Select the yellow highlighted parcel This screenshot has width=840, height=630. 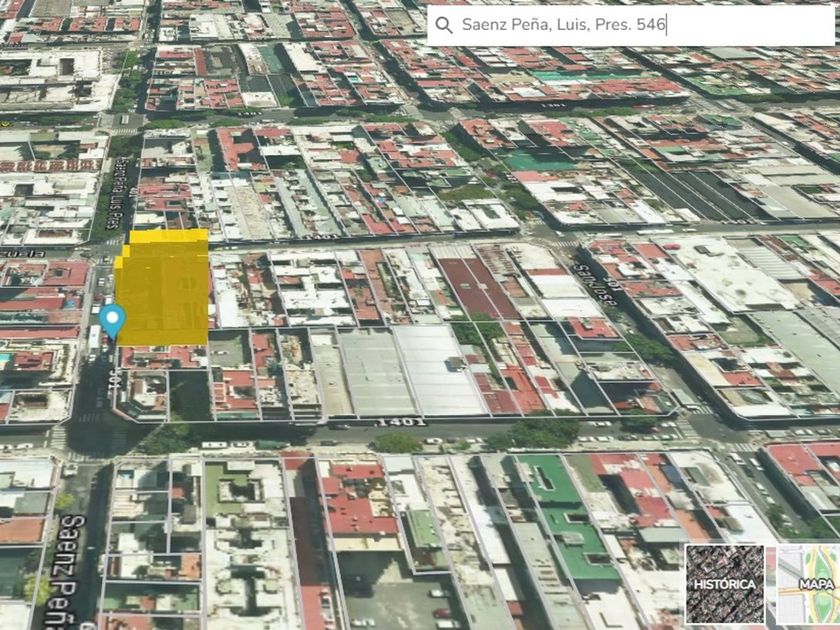tap(165, 290)
